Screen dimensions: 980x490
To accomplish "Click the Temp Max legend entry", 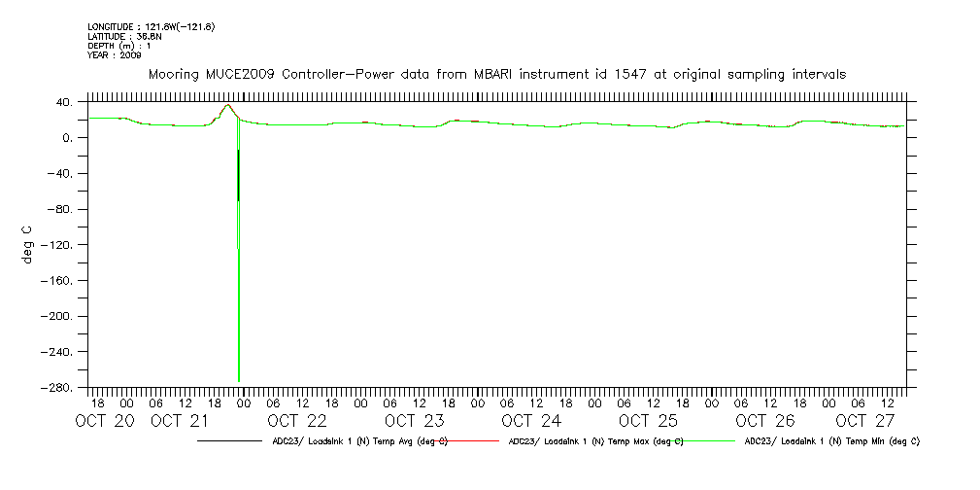I will (595, 441).
